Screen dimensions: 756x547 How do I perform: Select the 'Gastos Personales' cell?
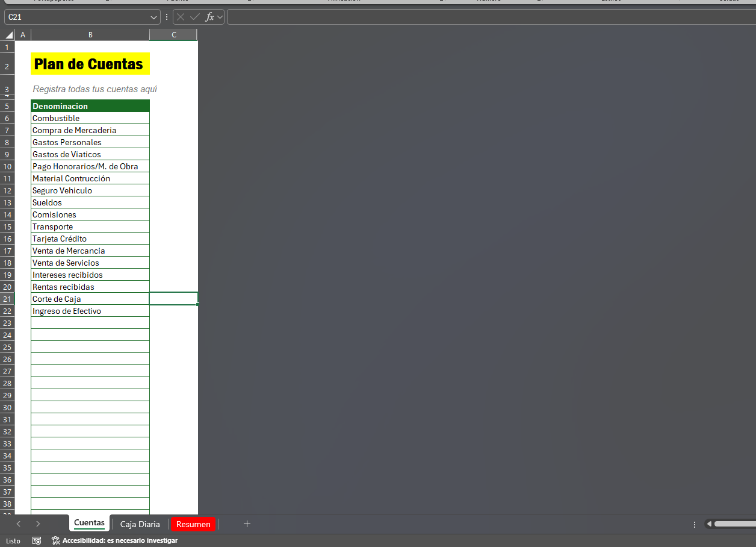coord(90,142)
